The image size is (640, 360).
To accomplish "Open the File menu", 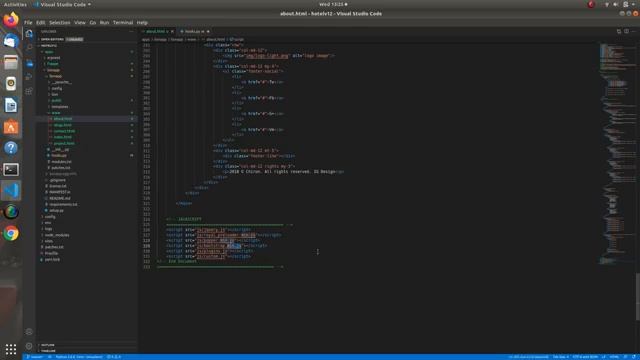I will (x=28, y=22).
